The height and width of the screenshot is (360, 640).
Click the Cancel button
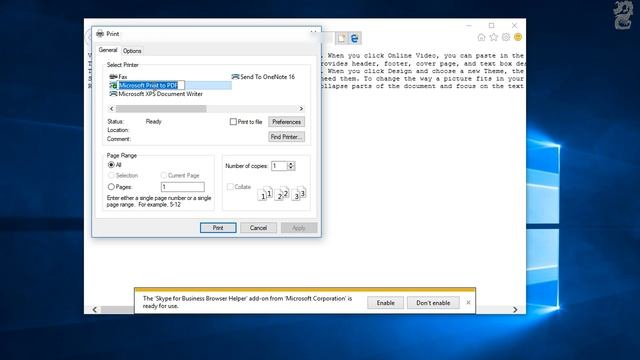tap(258, 228)
